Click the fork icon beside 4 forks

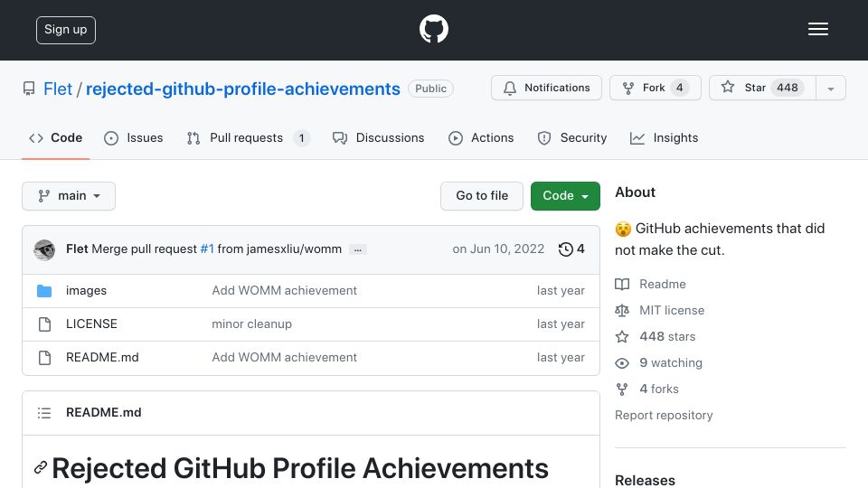tap(622, 389)
